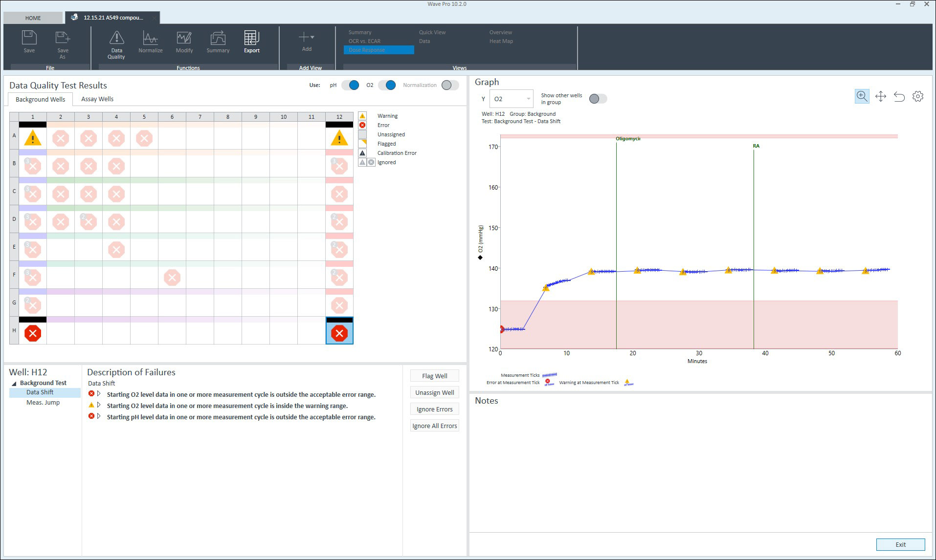Click the graph undo zoom arrow
936x560 pixels.
(x=899, y=96)
